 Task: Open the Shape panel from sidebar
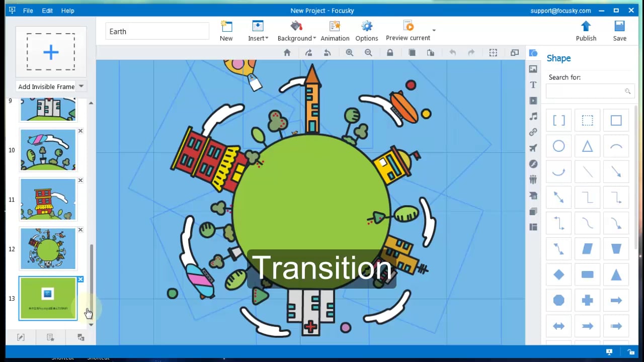point(533,53)
